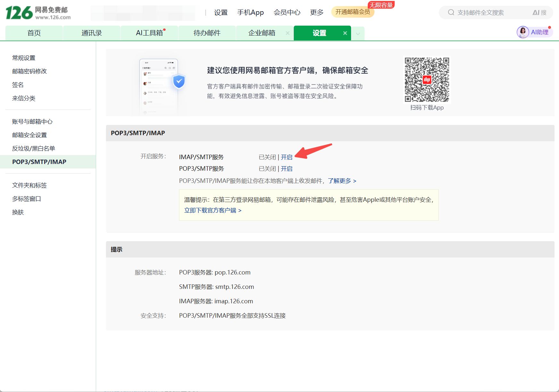Switch to the 通讯录 tab
The height and width of the screenshot is (392, 559).
tap(92, 33)
